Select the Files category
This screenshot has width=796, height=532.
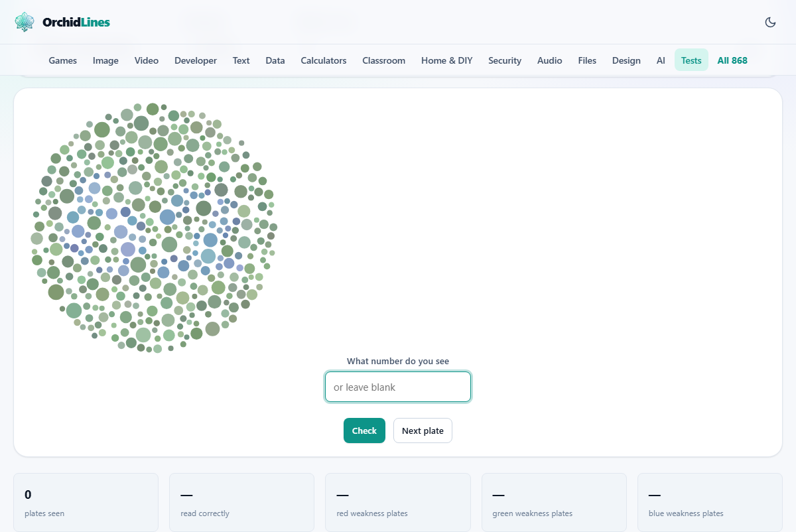(x=587, y=60)
